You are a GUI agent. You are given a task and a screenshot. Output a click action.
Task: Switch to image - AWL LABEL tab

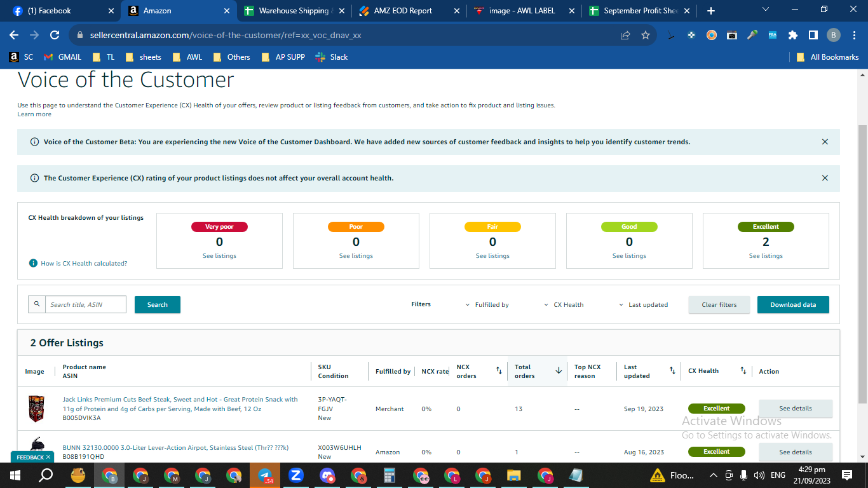point(524,11)
